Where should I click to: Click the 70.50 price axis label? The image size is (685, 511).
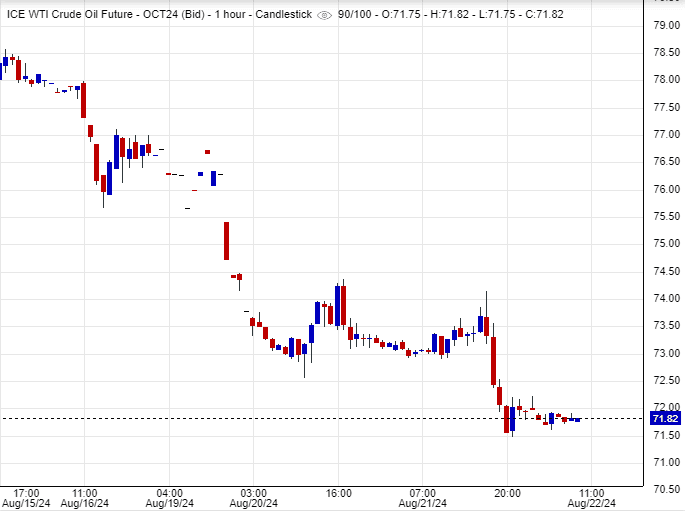pos(666,489)
